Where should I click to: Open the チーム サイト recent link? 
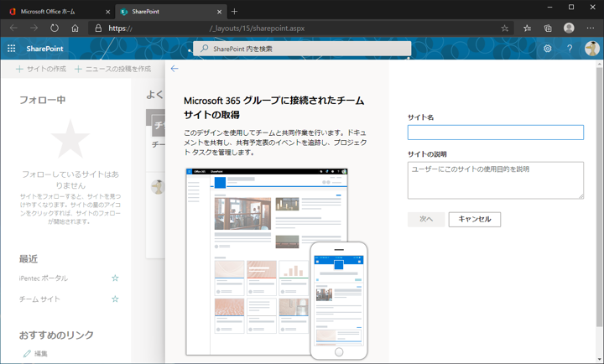pos(39,299)
